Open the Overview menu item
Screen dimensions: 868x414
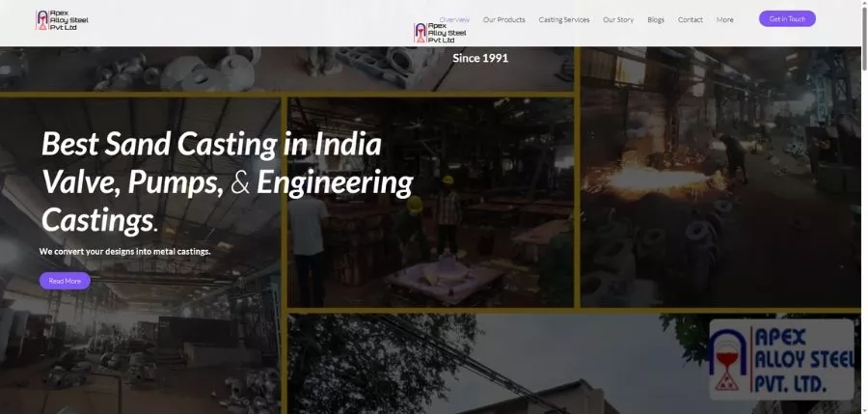click(454, 19)
